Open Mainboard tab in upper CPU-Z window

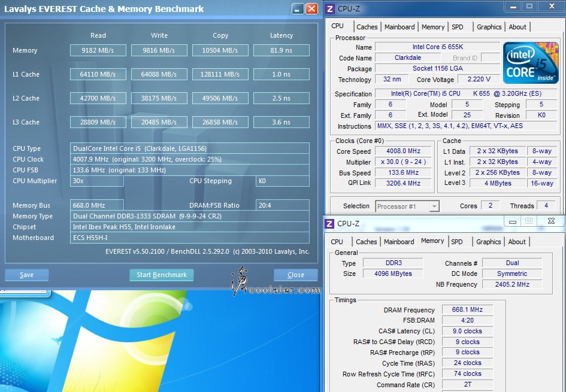(x=399, y=27)
